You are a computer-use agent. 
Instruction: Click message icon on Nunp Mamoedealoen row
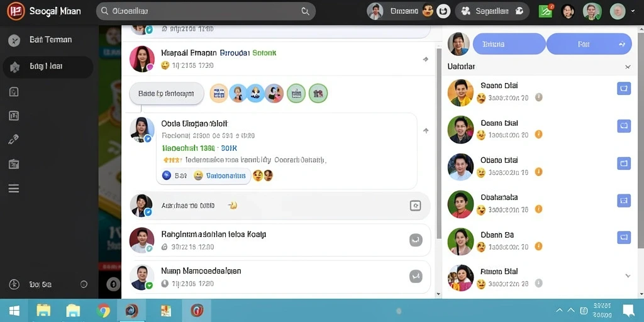point(416,277)
